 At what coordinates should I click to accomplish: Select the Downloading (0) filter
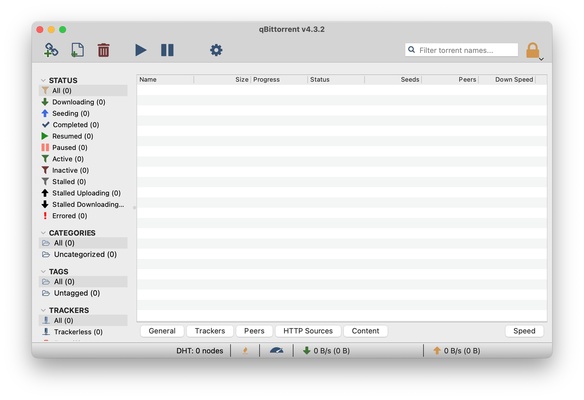coord(83,102)
